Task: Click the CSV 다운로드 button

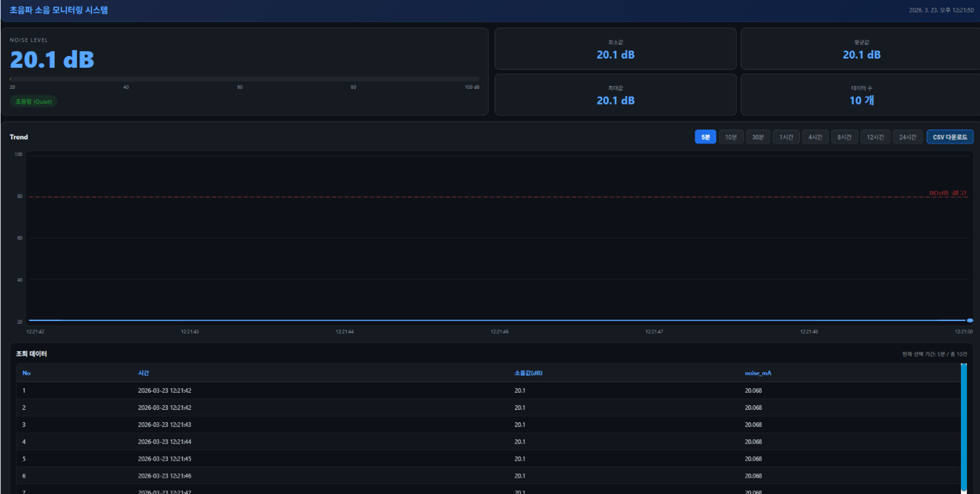Action: (x=950, y=137)
